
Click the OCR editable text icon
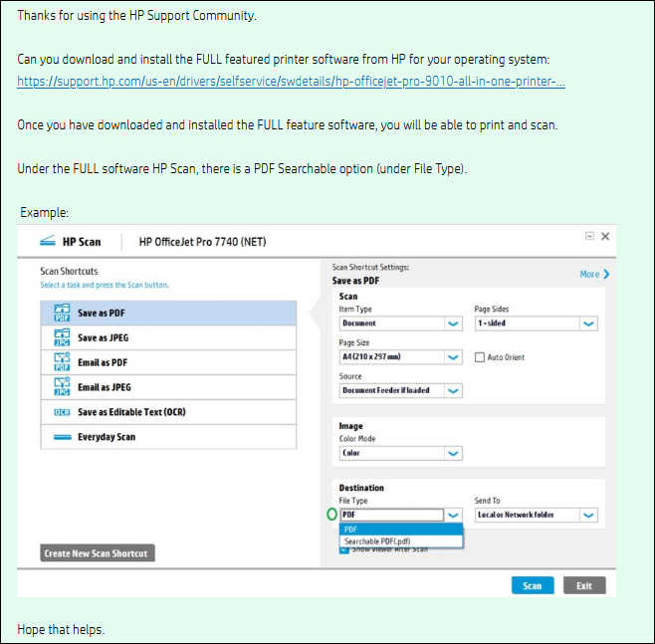[x=62, y=412]
